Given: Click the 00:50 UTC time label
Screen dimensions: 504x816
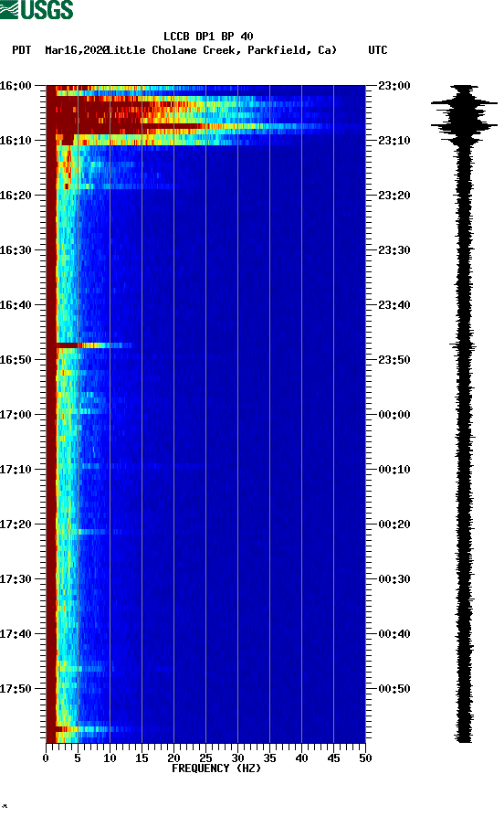Looking at the screenshot, I should [394, 689].
